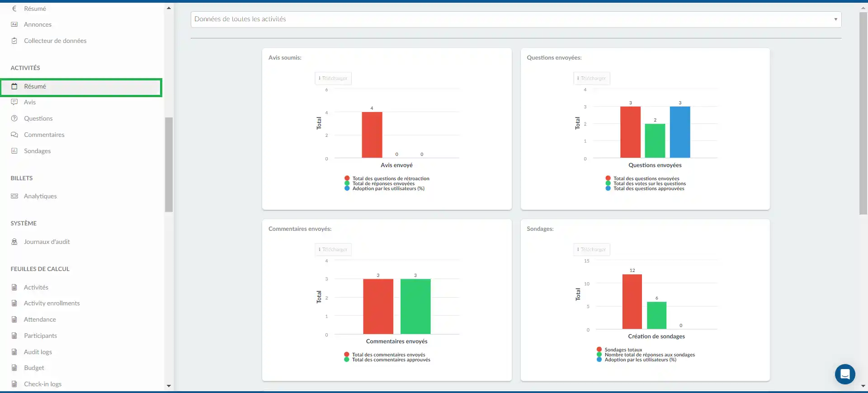This screenshot has width=868, height=393.
Task: Open Journaux d'audit
Action: click(47, 242)
